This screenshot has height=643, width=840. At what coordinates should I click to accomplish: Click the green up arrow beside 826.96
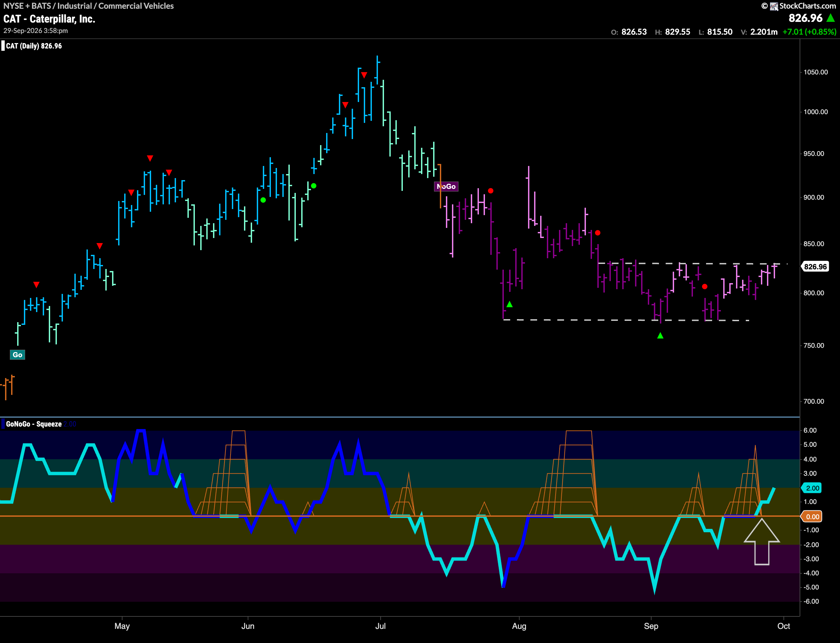pyautogui.click(x=831, y=18)
